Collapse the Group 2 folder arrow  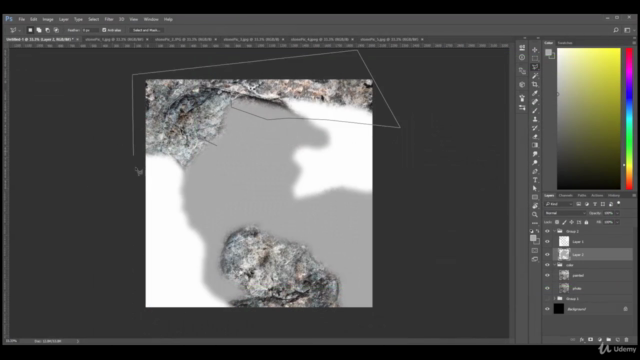point(554,231)
